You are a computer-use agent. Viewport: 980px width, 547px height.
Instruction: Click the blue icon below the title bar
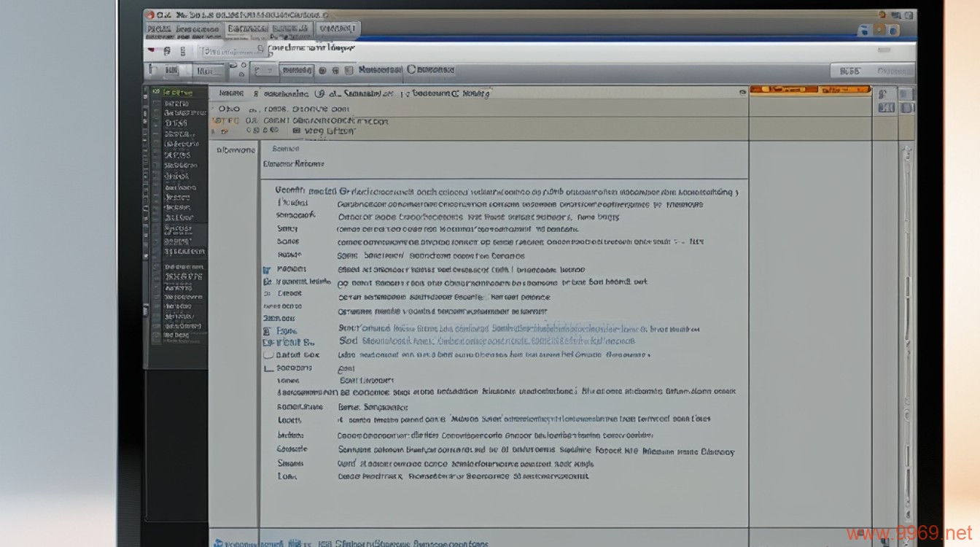point(865,30)
